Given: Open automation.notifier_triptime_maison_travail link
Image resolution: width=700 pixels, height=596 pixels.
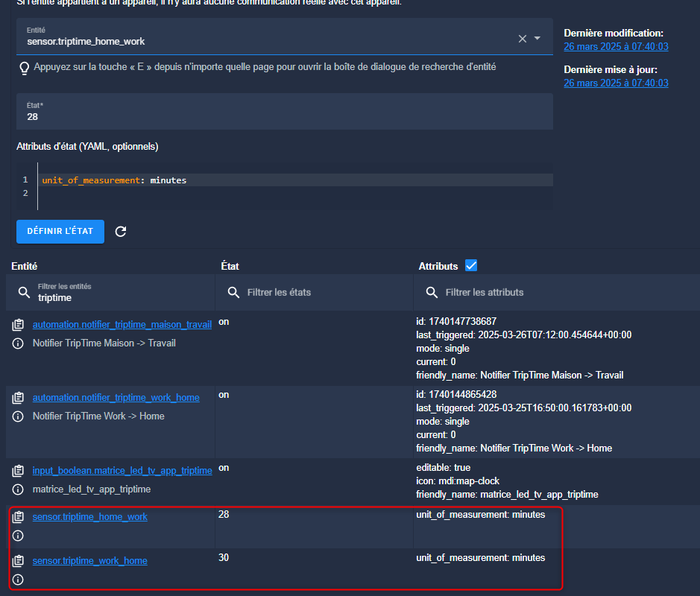Looking at the screenshot, I should coord(122,325).
